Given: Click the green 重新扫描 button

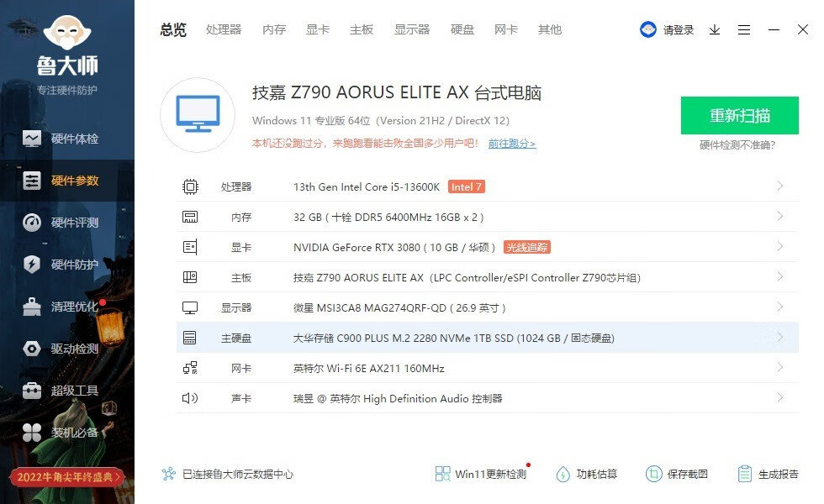Looking at the screenshot, I should [739, 116].
